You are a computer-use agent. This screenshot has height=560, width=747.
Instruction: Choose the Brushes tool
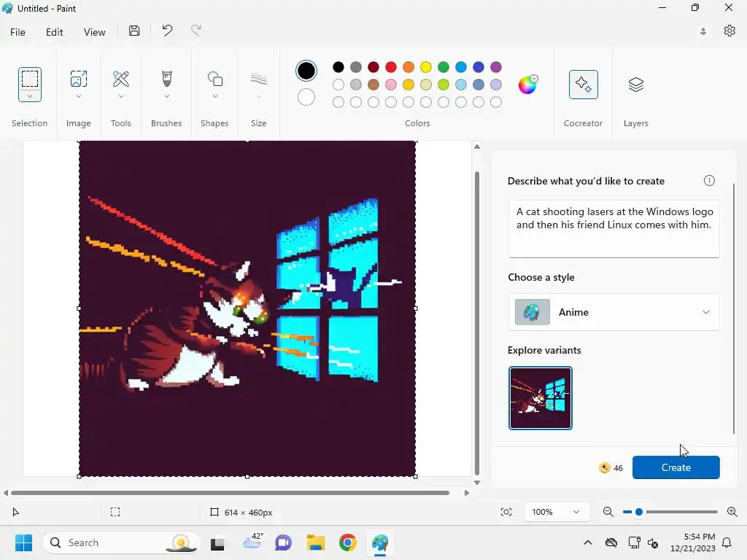coord(167,79)
